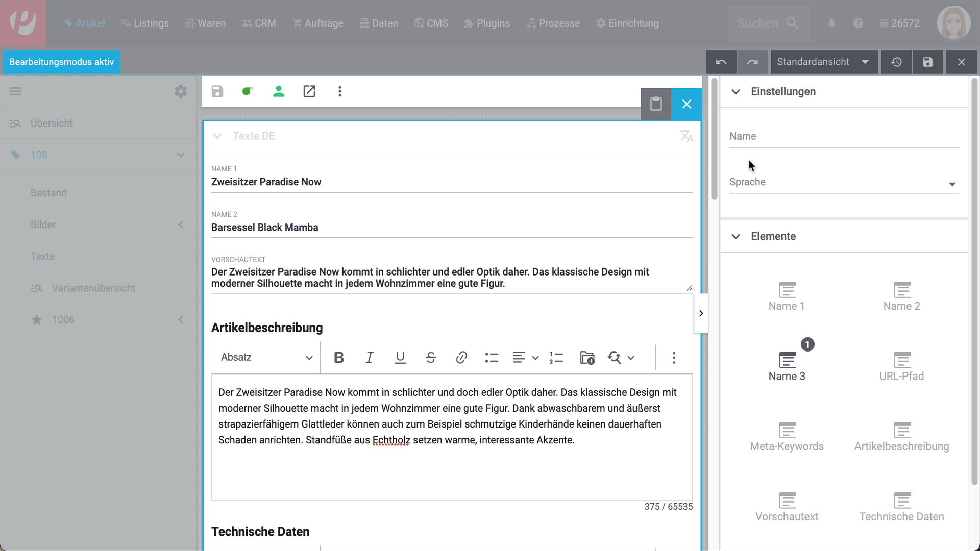980x551 pixels.
Task: Click the version history clock icon
Action: [896, 62]
